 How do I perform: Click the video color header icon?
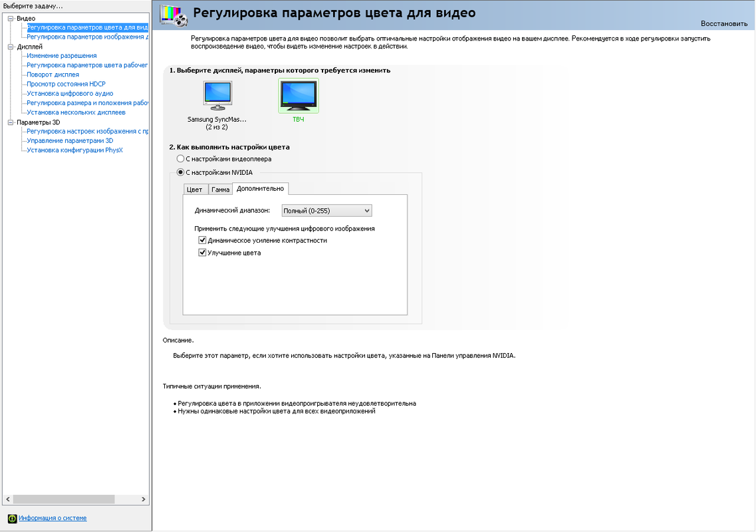(174, 15)
